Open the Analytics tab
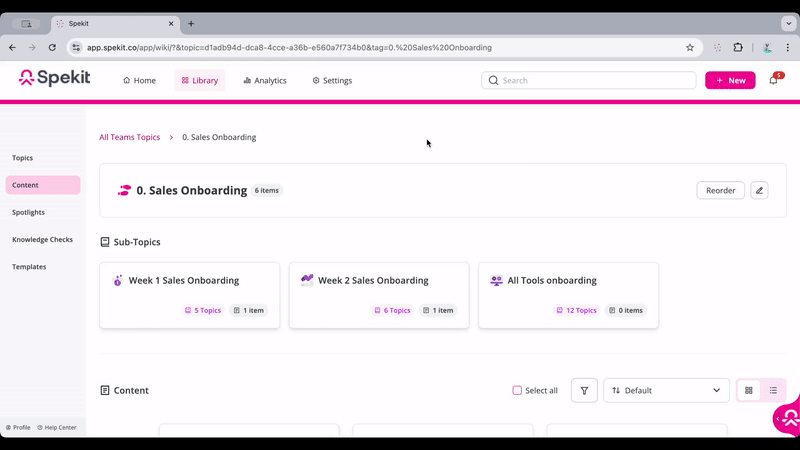The height and width of the screenshot is (450, 800). click(x=265, y=80)
